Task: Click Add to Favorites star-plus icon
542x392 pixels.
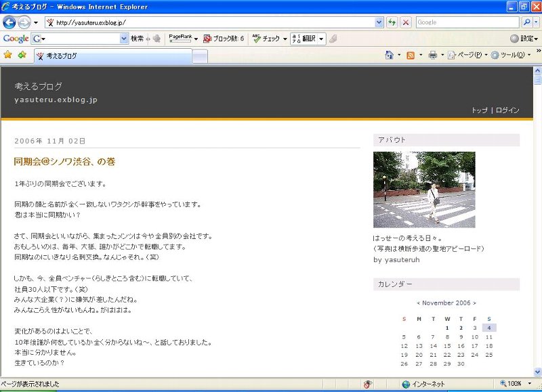Action: [x=22, y=55]
